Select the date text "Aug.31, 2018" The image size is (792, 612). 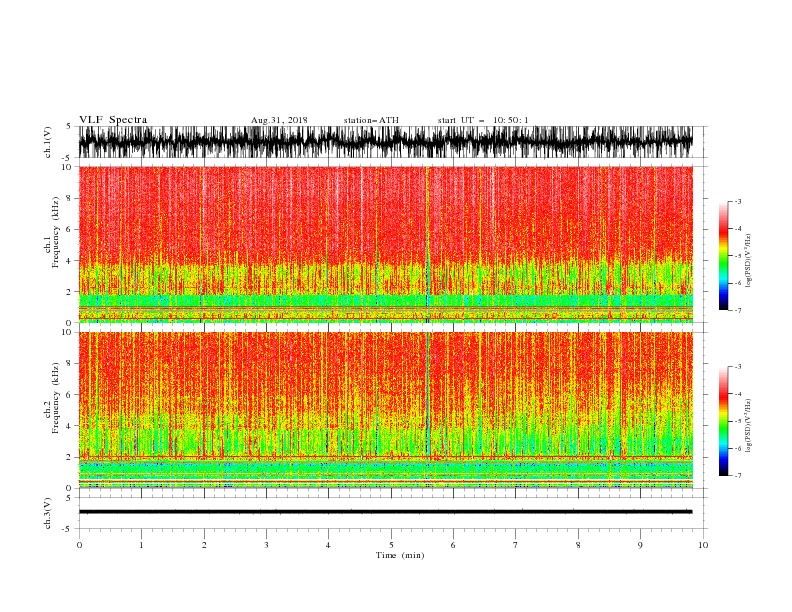tap(279, 120)
